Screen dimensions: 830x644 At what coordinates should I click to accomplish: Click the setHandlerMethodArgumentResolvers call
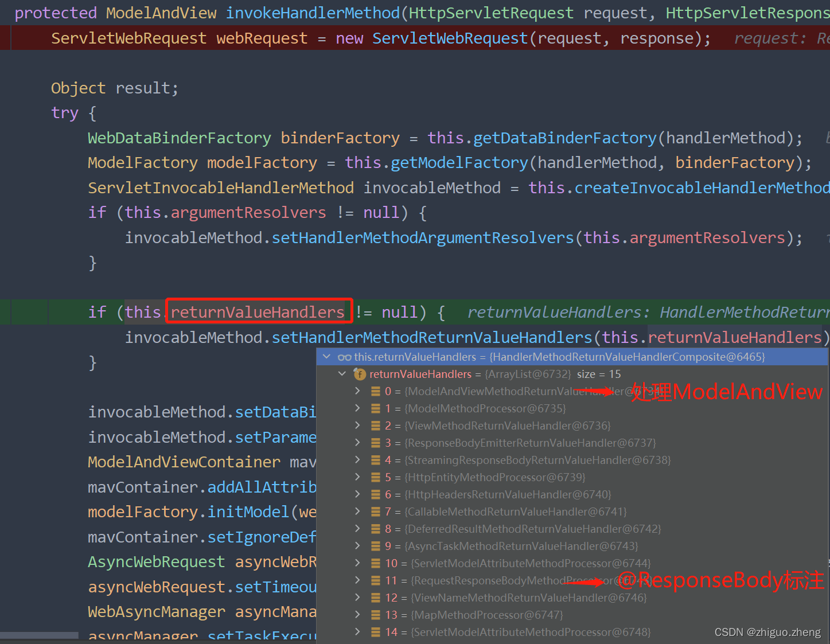point(423,237)
